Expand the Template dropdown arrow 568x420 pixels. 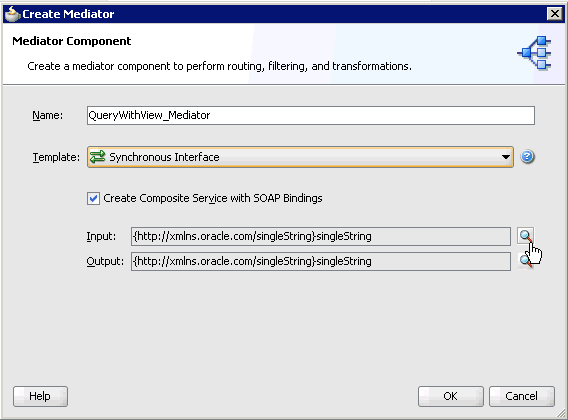click(505, 157)
